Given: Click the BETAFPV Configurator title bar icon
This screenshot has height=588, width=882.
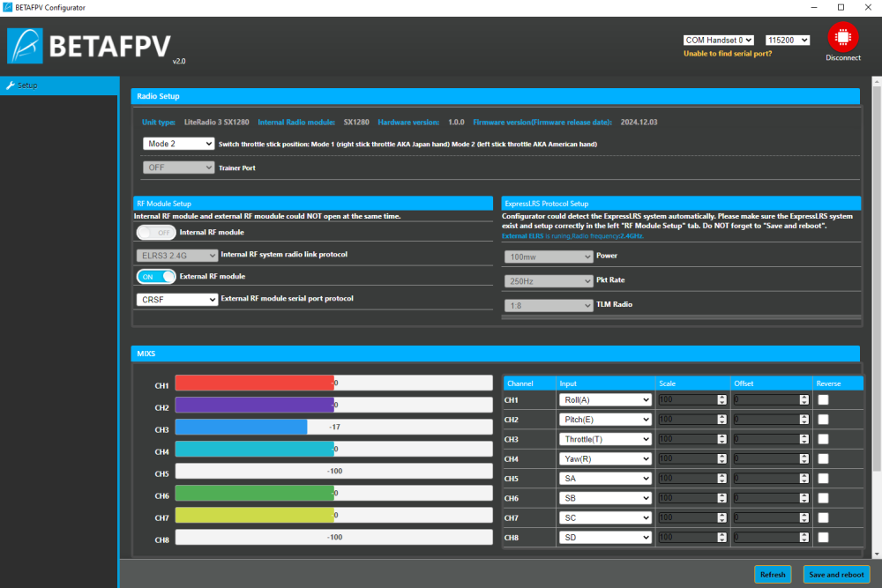Looking at the screenshot, I should tap(8, 7).
